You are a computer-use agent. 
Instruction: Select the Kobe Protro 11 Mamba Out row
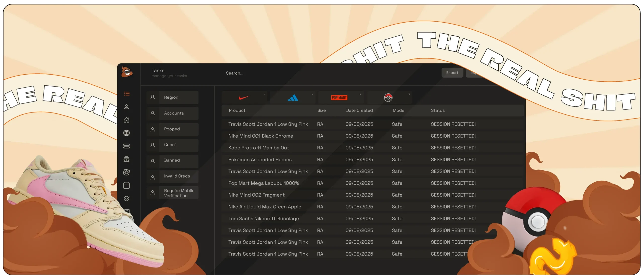coord(372,148)
